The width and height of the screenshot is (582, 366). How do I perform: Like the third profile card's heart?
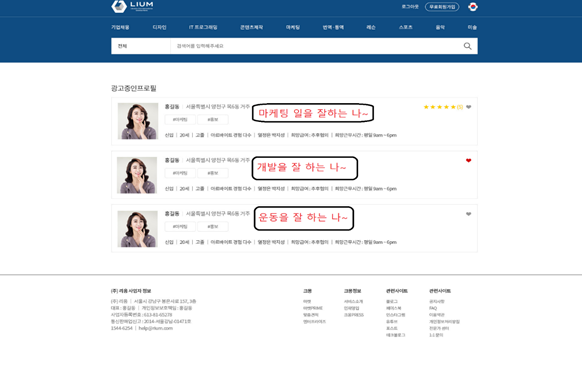468,214
